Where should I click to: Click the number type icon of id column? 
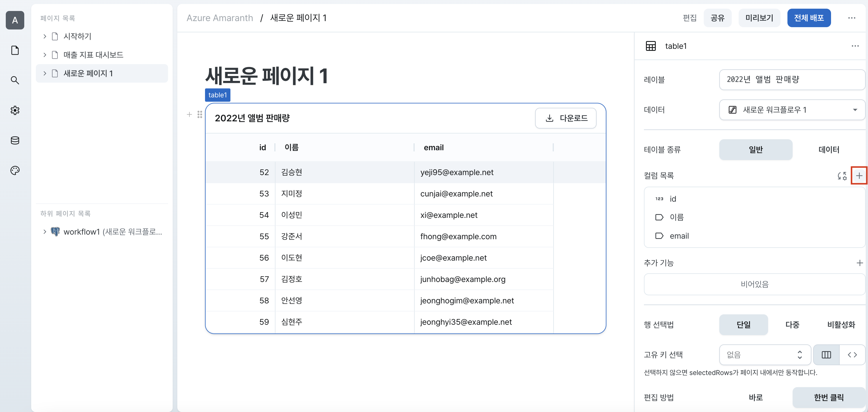659,199
